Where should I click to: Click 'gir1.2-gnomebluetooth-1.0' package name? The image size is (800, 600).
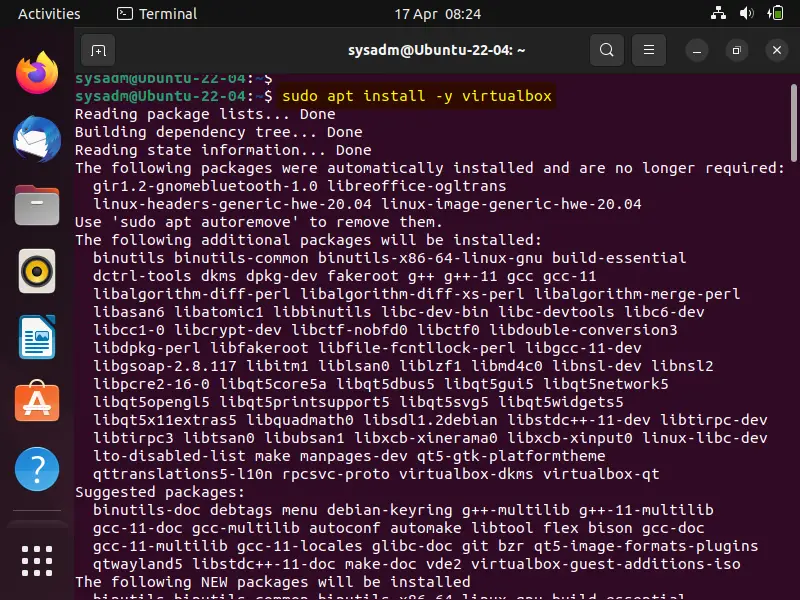[205, 186]
